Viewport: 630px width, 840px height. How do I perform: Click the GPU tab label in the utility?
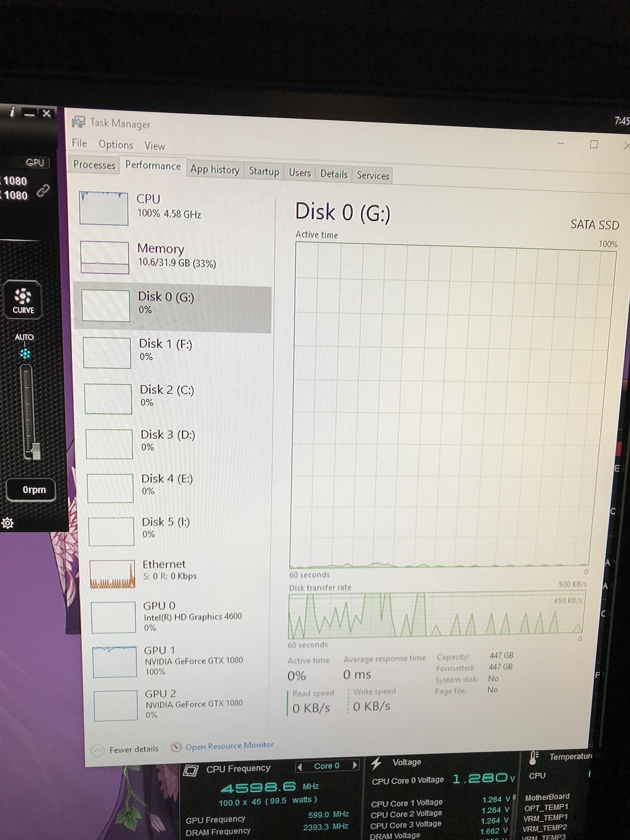click(35, 162)
